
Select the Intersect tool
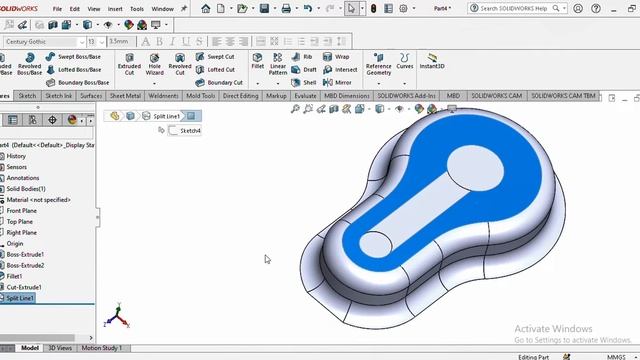click(x=340, y=70)
